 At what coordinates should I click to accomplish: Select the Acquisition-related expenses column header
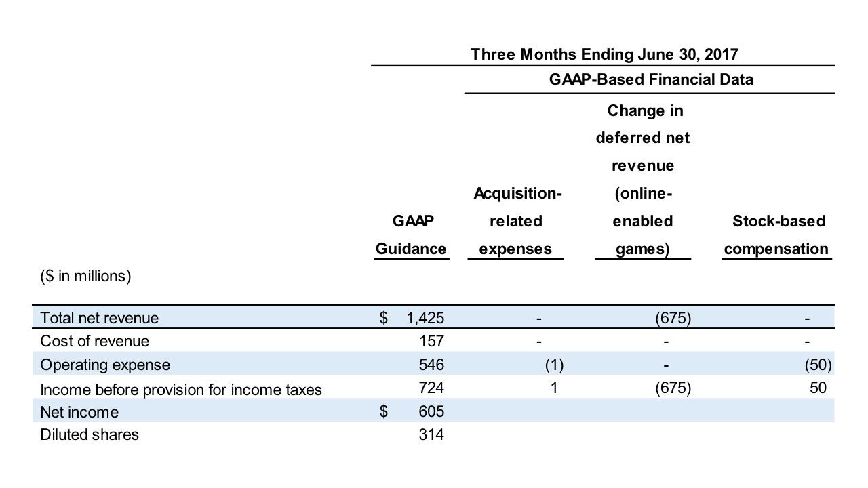pos(517,221)
